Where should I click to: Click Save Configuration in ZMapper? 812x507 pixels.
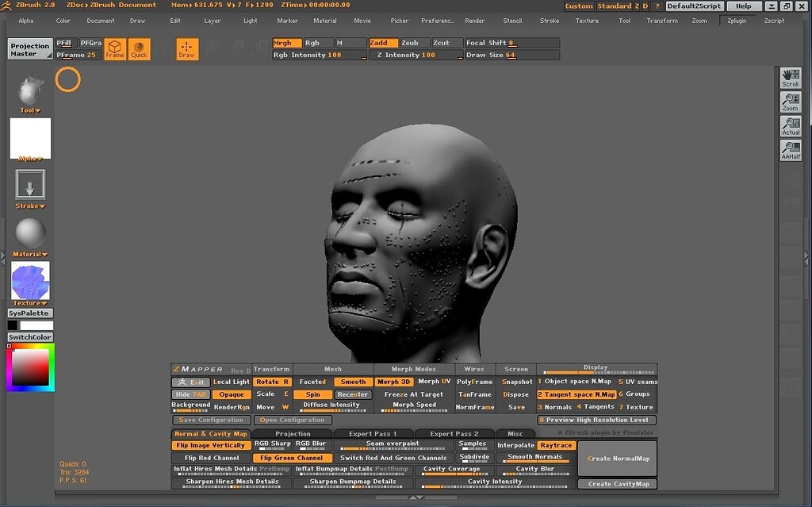pos(211,420)
